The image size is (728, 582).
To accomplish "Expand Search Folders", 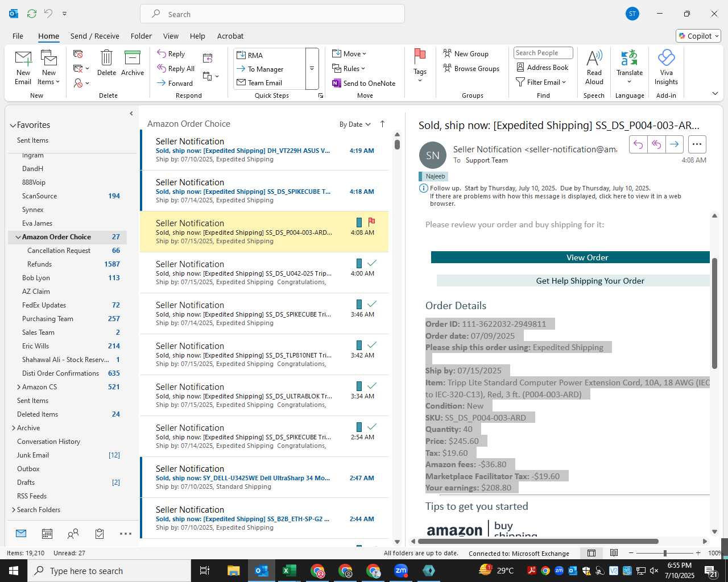I will (14, 510).
